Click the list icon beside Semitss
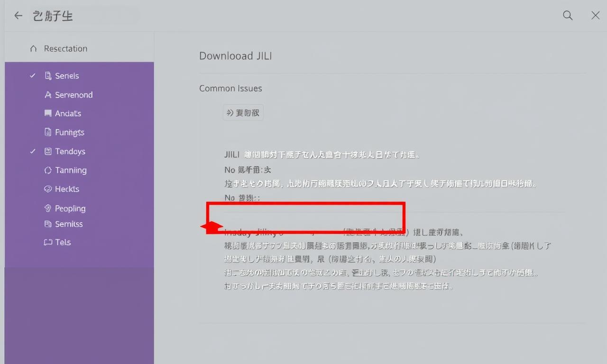Screen dimensions: 607x364 (47, 224)
